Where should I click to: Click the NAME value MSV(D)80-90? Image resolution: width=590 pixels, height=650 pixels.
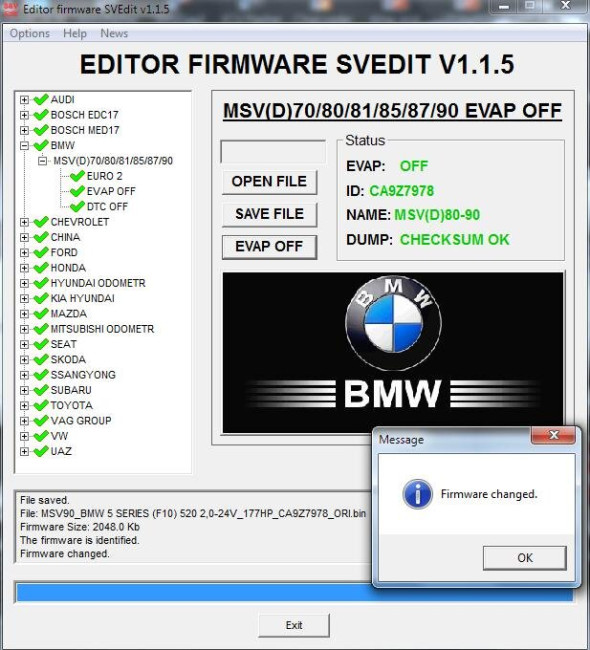(437, 215)
